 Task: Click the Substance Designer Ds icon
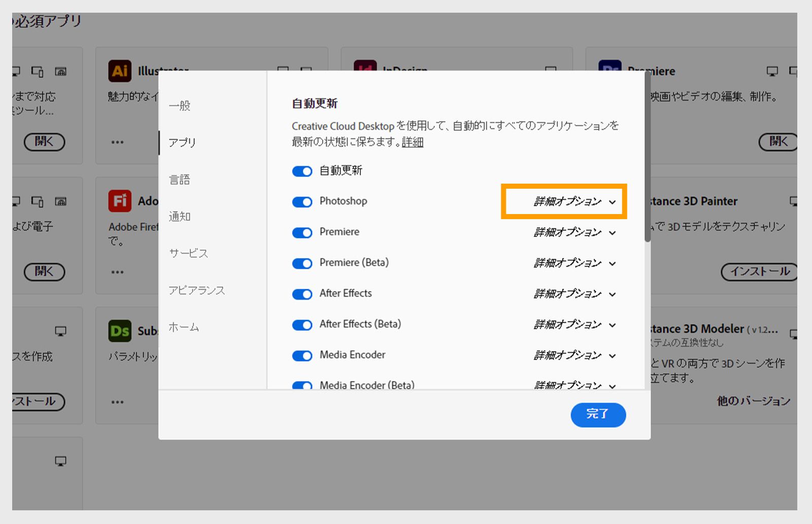(120, 331)
